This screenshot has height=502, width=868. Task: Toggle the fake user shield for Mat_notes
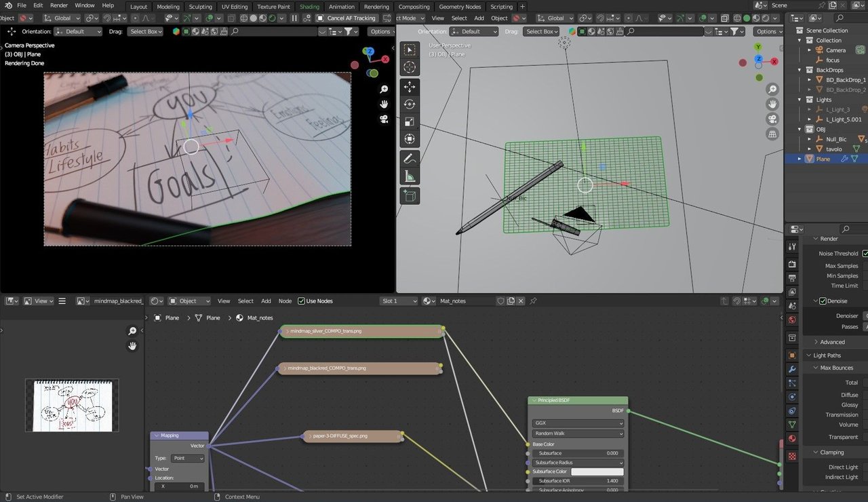[501, 301]
